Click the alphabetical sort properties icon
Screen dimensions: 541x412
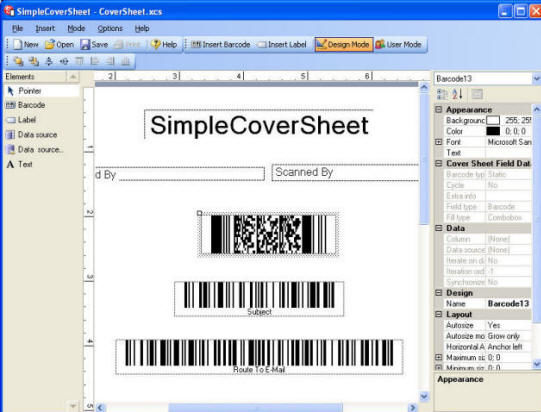pos(457,94)
